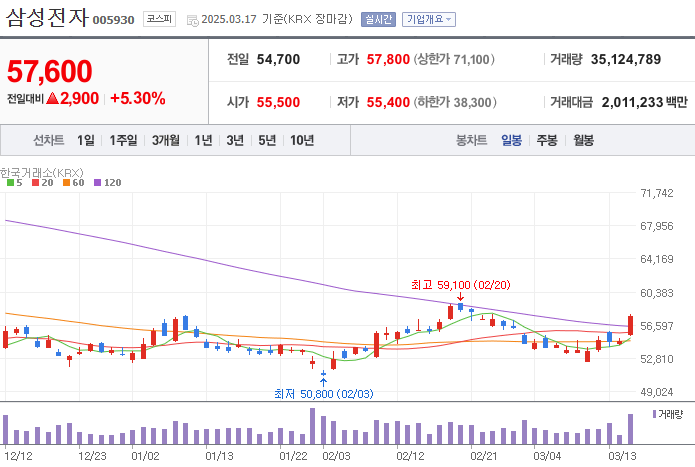Select the 1년 line chart period
The height and width of the screenshot is (467, 695).
tap(203, 140)
